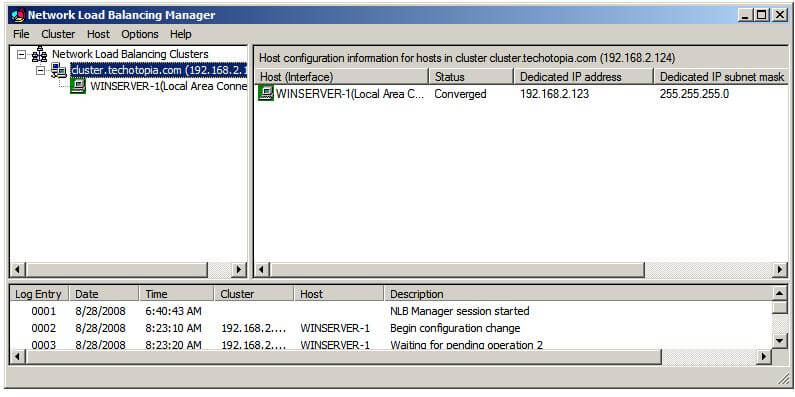Sort by Dedicated IP subnet mask column header
Screen dimensions: 795x397
(x=720, y=77)
